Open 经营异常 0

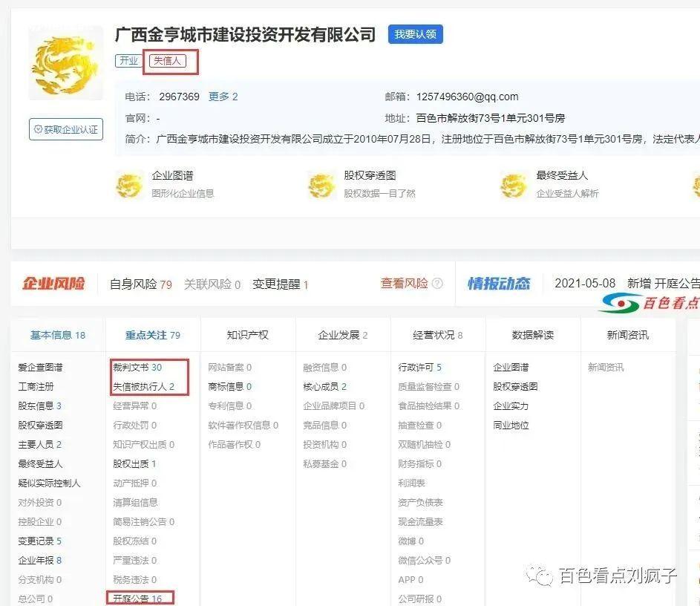pyautogui.click(x=135, y=406)
